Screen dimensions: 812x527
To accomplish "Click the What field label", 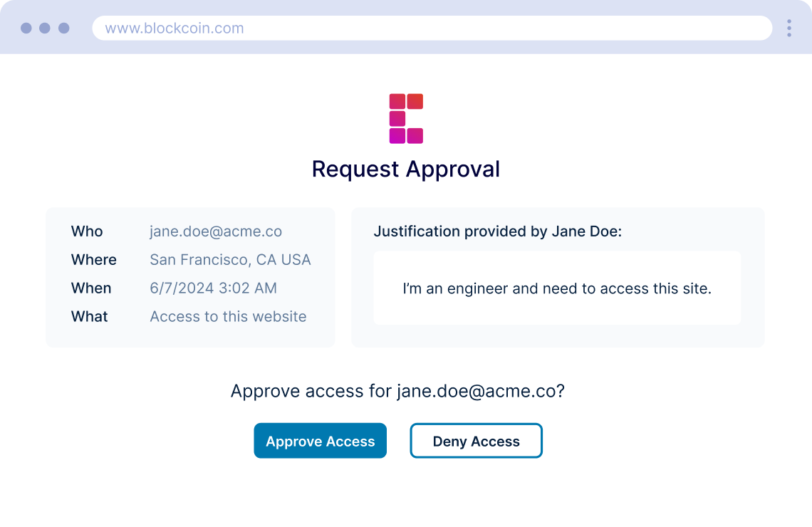I will pyautogui.click(x=90, y=317).
